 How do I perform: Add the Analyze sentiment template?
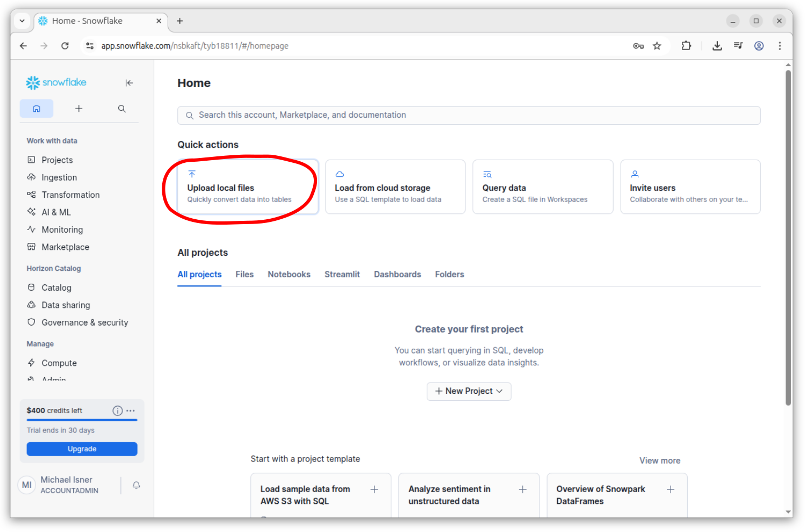[522, 490]
